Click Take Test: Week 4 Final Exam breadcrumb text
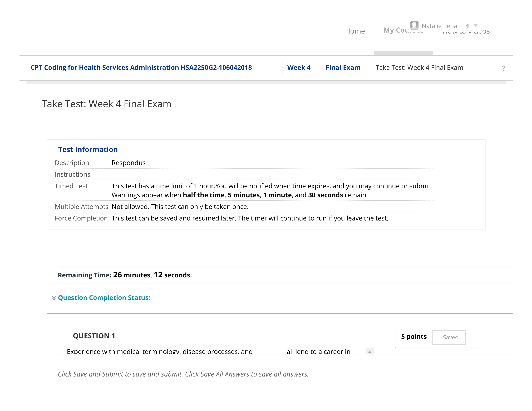The width and height of the screenshot is (532, 411). (419, 67)
